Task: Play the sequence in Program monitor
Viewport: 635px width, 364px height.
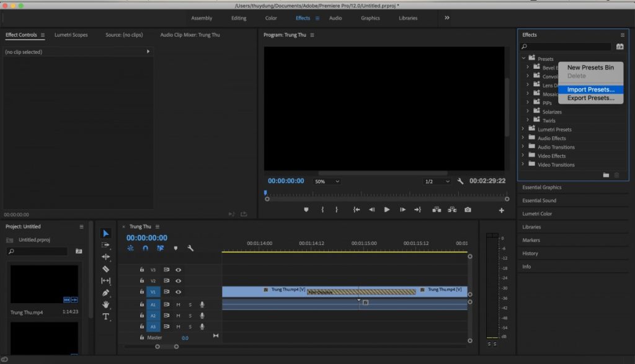Action: pyautogui.click(x=387, y=210)
